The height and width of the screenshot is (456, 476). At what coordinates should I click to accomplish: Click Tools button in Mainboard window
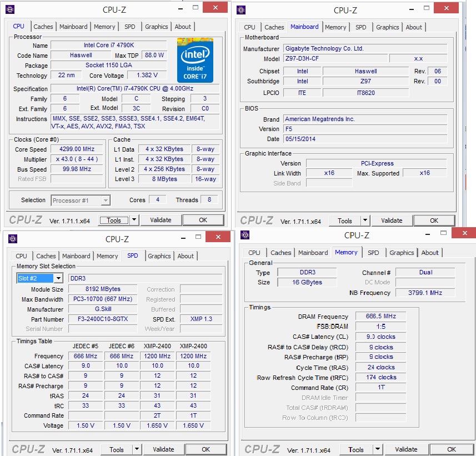click(x=345, y=221)
